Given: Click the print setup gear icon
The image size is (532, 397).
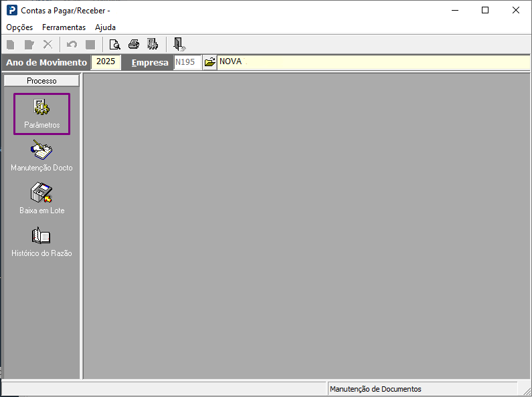Looking at the screenshot, I should point(153,44).
